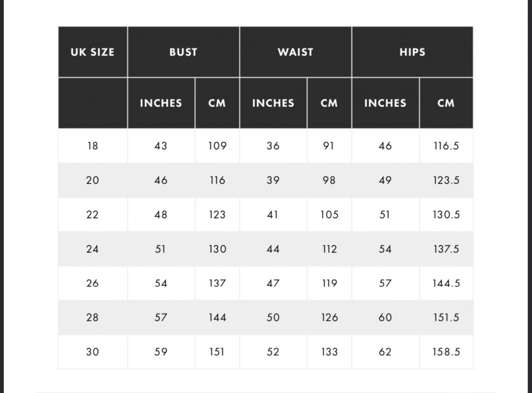Screen dimensions: 532x393
Task: Select the UK size 18 cell
Action: (93, 146)
